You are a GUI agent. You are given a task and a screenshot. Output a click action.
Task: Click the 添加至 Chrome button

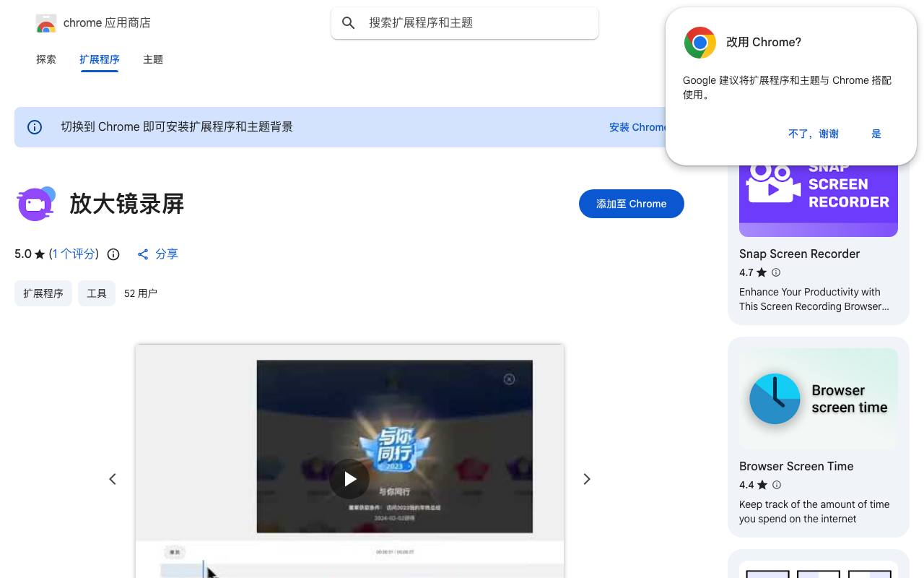(632, 204)
